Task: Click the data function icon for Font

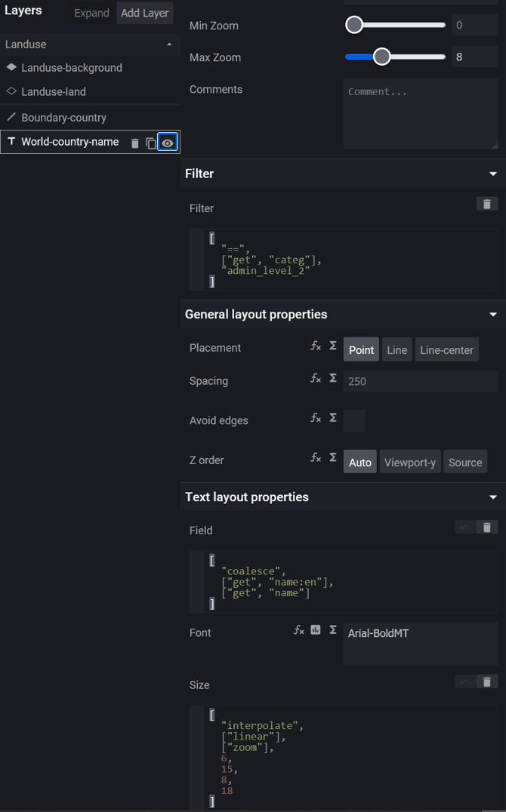Action: coord(316,629)
